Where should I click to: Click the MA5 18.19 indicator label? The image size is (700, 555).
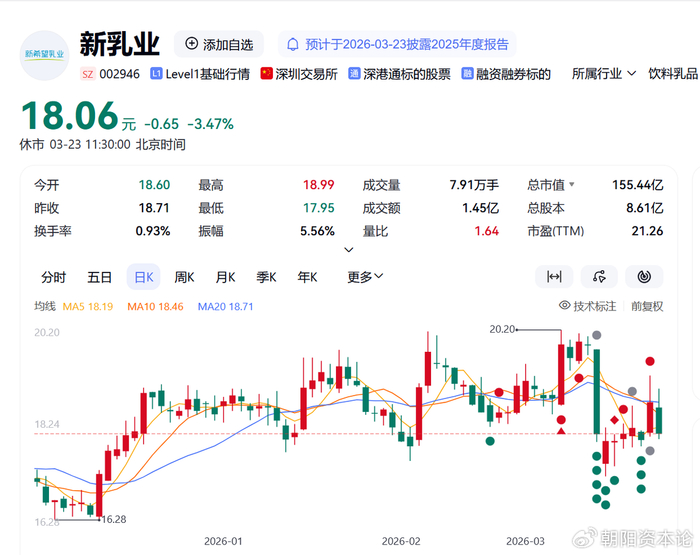88,307
